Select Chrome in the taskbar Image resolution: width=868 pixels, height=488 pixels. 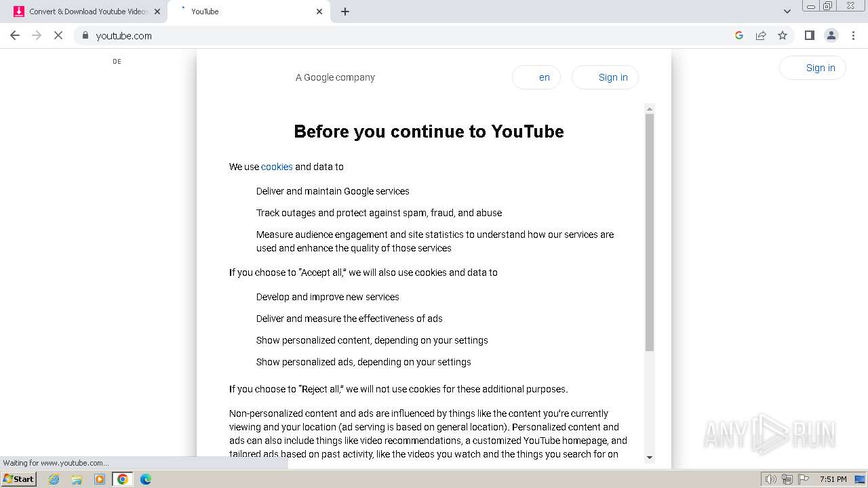coord(123,479)
